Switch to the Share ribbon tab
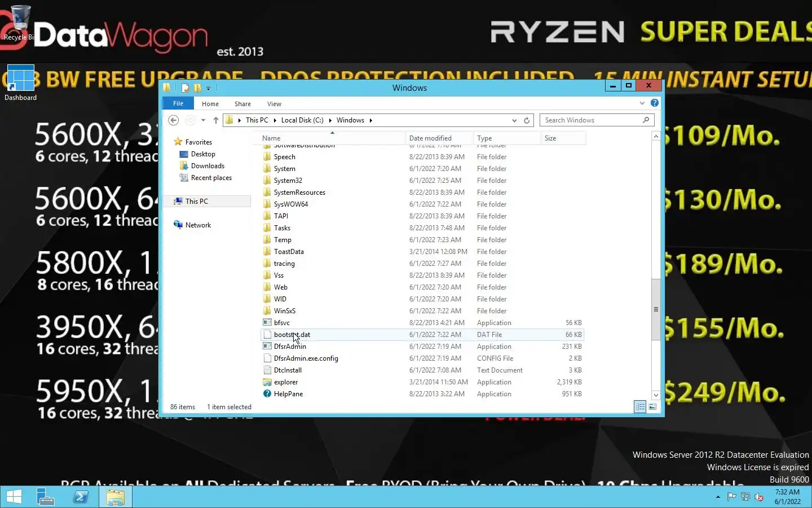 pyautogui.click(x=242, y=104)
